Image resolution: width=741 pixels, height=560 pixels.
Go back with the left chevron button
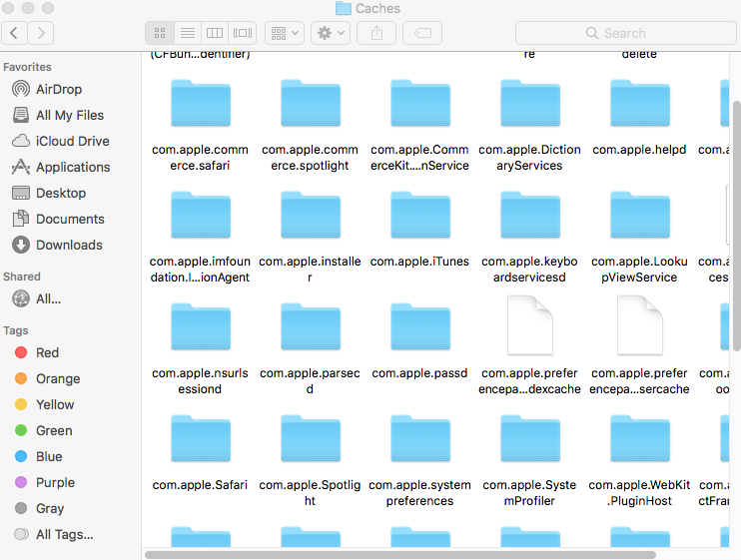(x=14, y=33)
